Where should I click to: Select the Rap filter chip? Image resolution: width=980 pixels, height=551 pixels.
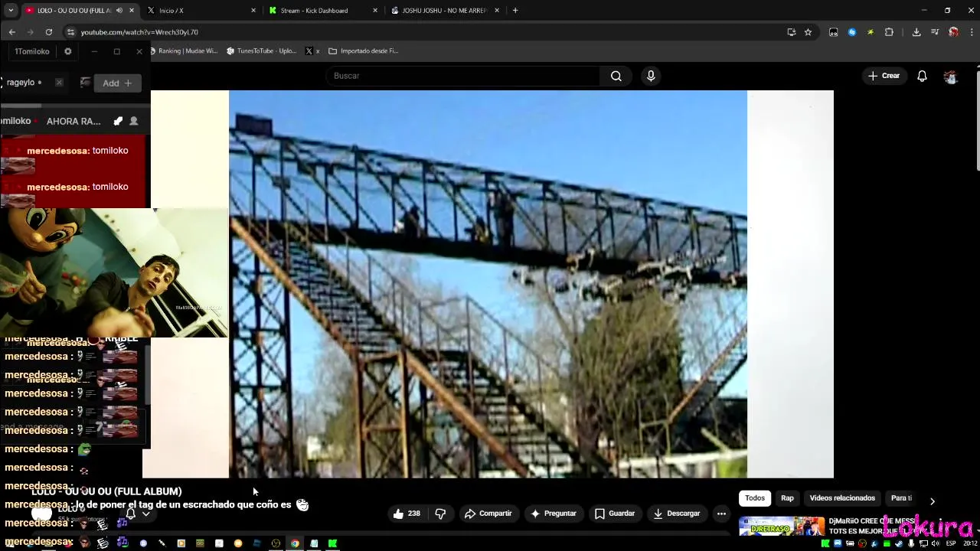pyautogui.click(x=787, y=498)
